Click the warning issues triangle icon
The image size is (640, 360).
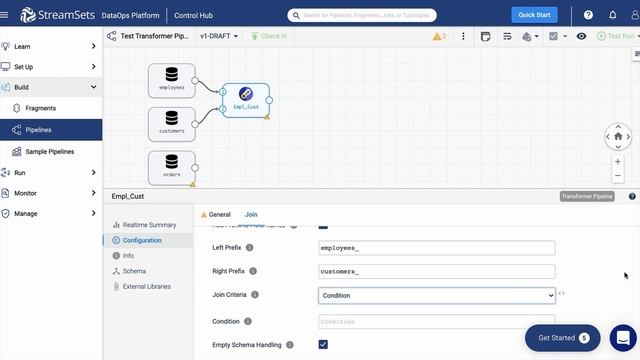[x=437, y=36]
